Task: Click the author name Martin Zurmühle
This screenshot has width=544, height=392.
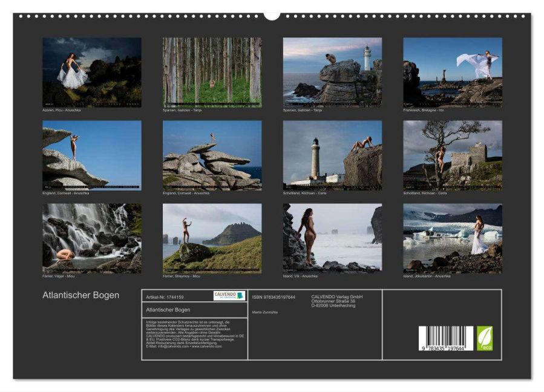Action: [x=266, y=312]
